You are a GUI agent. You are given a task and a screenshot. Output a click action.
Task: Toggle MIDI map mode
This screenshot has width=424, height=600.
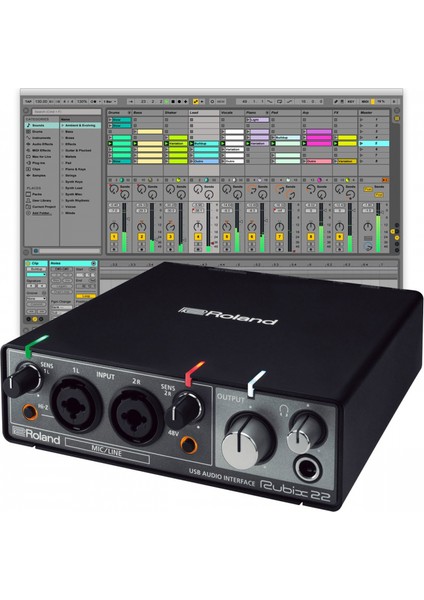point(365,102)
